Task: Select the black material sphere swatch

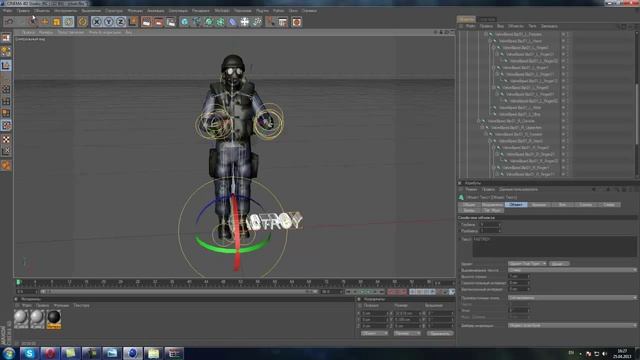Action: click(x=54, y=318)
